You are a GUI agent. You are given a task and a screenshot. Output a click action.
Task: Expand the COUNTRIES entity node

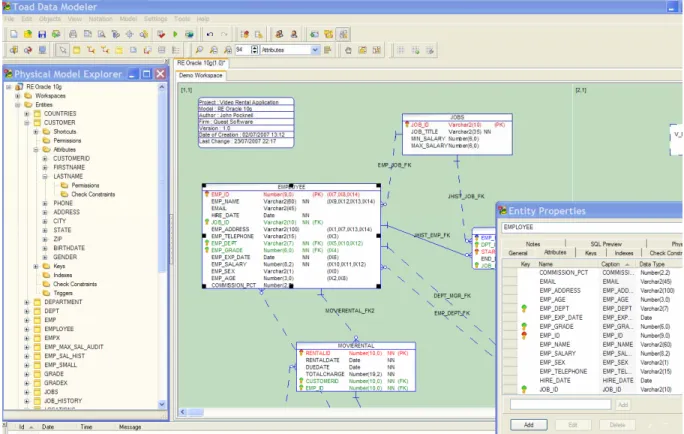[x=27, y=113]
